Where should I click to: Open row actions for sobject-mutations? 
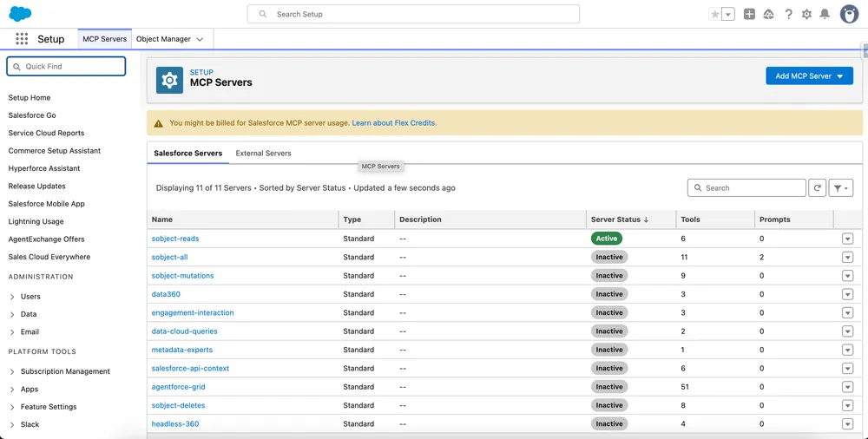(847, 276)
